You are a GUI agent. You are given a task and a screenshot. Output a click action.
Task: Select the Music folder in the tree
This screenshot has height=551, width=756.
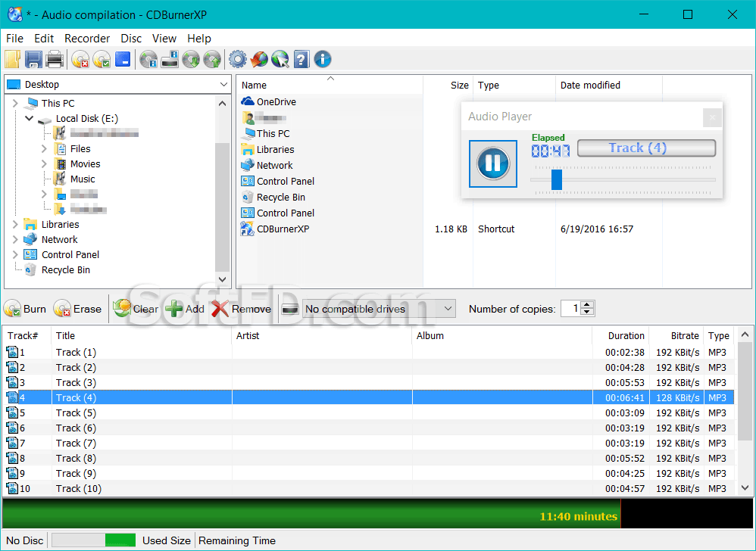[x=83, y=179]
